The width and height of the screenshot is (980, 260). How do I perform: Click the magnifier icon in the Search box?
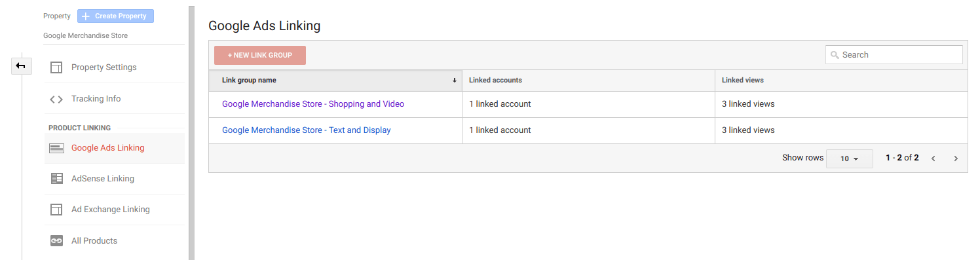(x=835, y=55)
